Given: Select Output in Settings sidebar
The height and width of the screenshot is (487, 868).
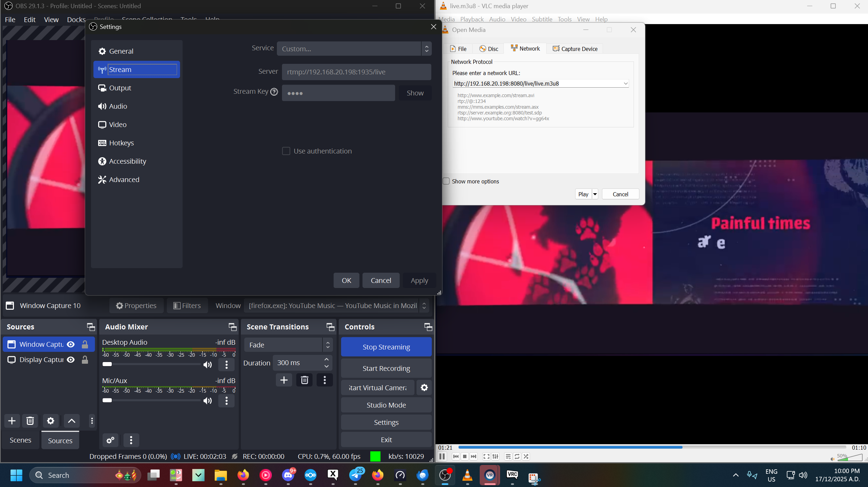Looking at the screenshot, I should click(120, 88).
